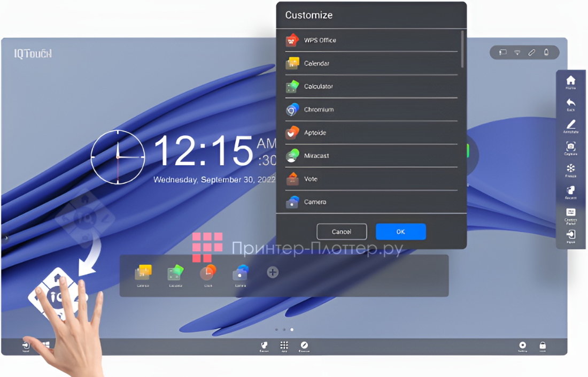Open Settings icon in bottom bar
This screenshot has height=377, width=588.
click(x=522, y=346)
